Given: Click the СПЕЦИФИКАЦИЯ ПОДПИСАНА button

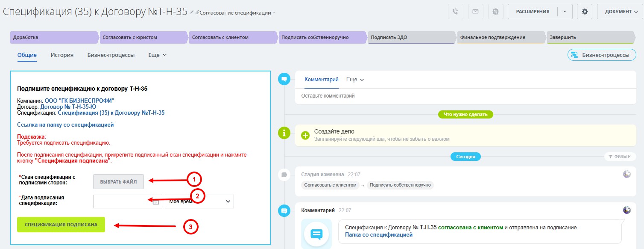Looking at the screenshot, I should coord(61,225).
